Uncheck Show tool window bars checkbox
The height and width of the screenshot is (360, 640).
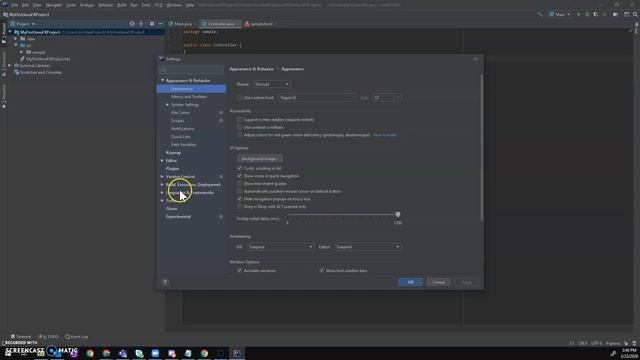click(x=322, y=270)
